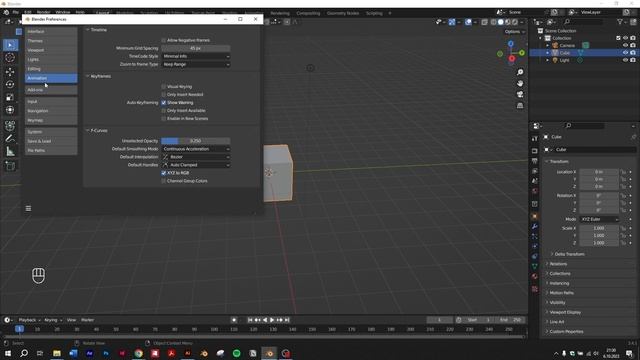
Task: Click the viewport pan hand icon
Action: pyautogui.click(x=520, y=83)
